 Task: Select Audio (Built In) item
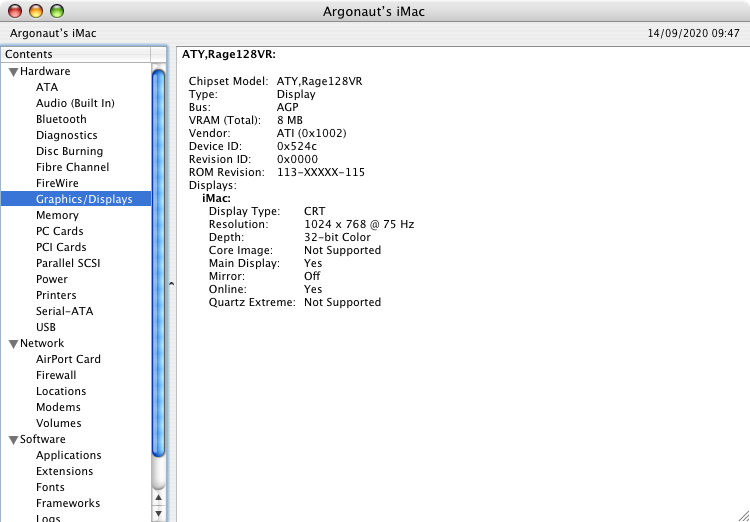pos(75,103)
